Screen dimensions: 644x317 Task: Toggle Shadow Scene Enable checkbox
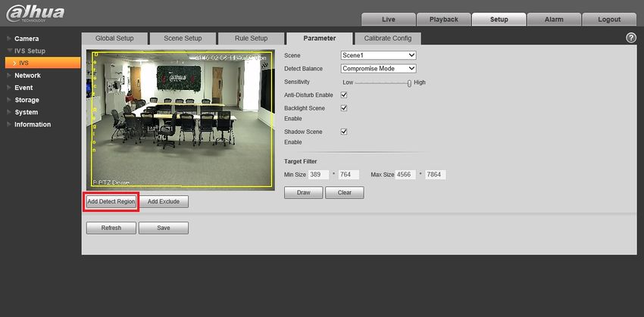pyautogui.click(x=344, y=132)
